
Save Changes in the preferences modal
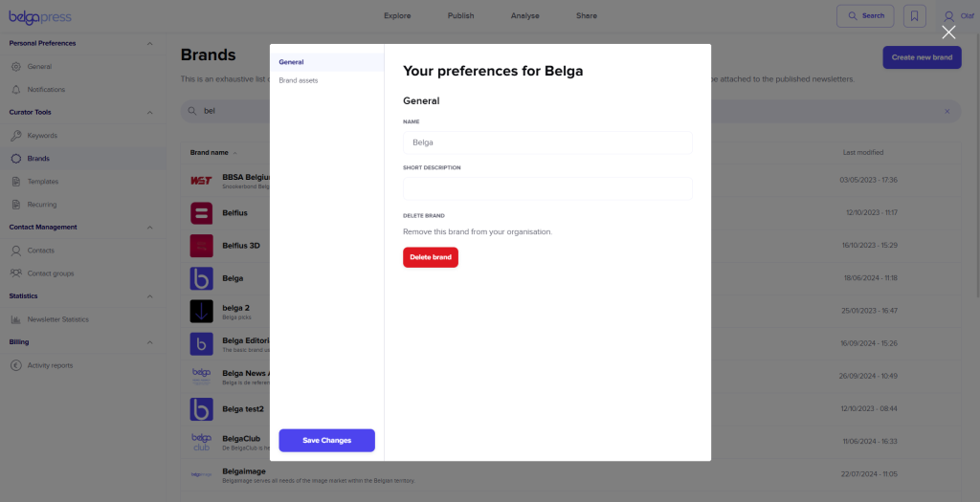[327, 440]
